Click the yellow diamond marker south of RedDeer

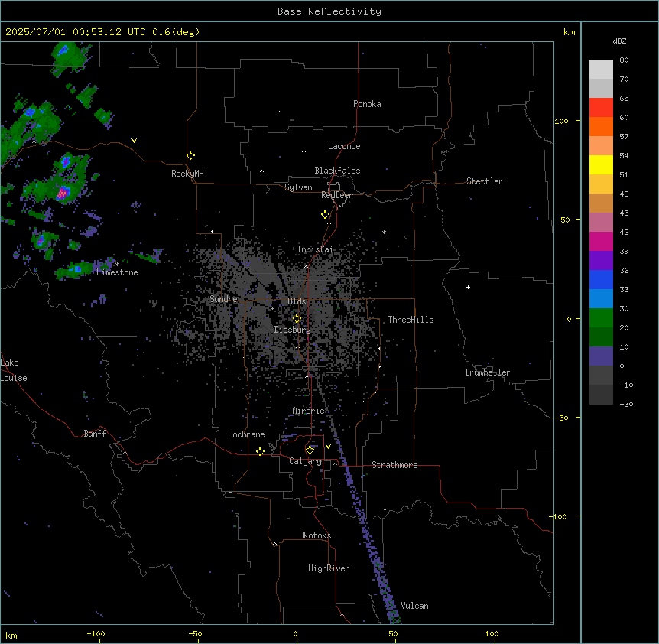[326, 215]
